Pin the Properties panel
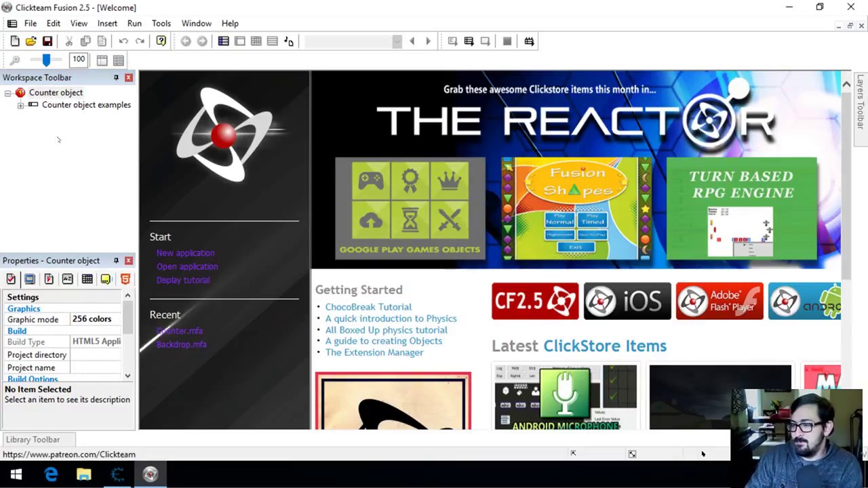This screenshot has height=488, width=868. [116, 260]
